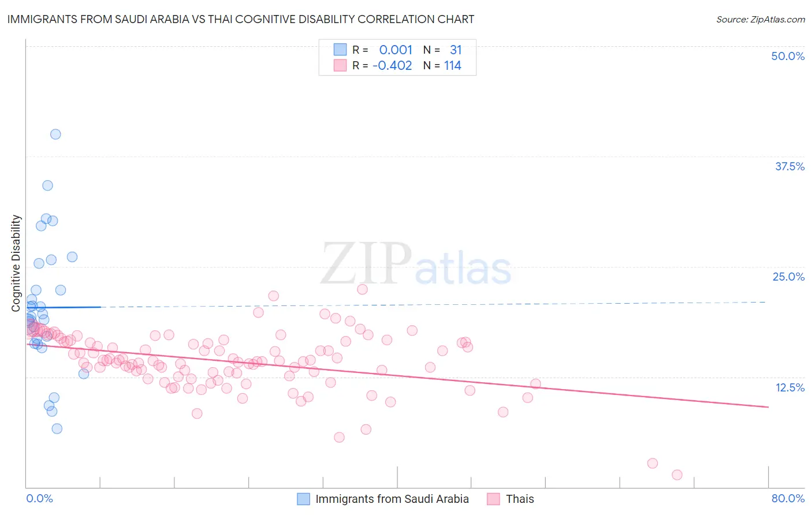Click the Cognitive Disability y-axis label
The height and width of the screenshot is (515, 812).
(16, 263)
